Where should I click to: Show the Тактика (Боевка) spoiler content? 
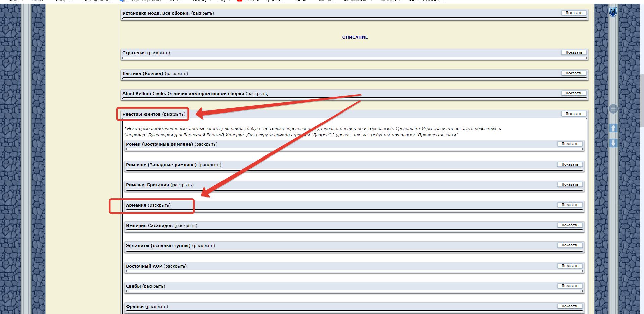(574, 73)
